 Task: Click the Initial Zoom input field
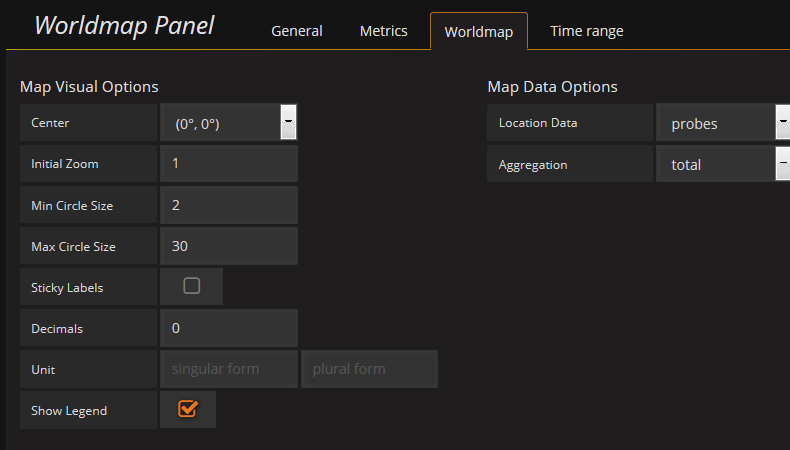229,163
